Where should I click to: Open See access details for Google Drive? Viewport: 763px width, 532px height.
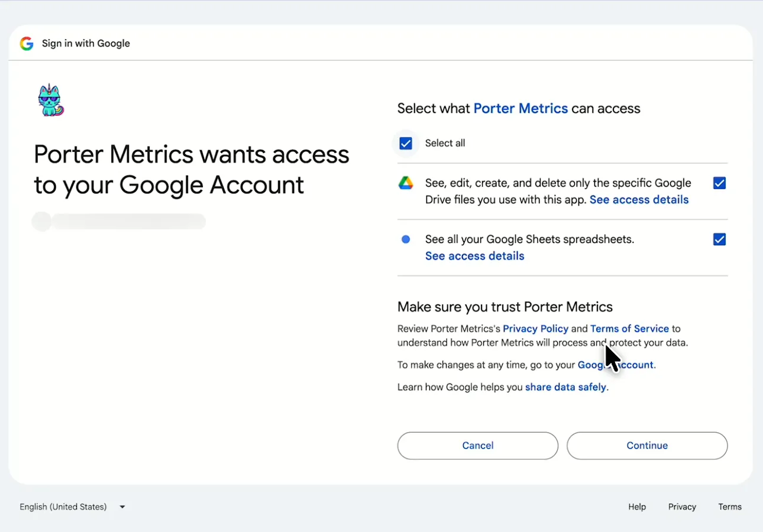(x=639, y=200)
